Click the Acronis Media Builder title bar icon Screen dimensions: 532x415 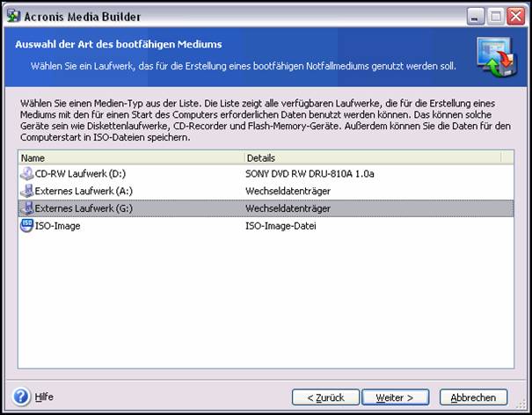(14, 16)
